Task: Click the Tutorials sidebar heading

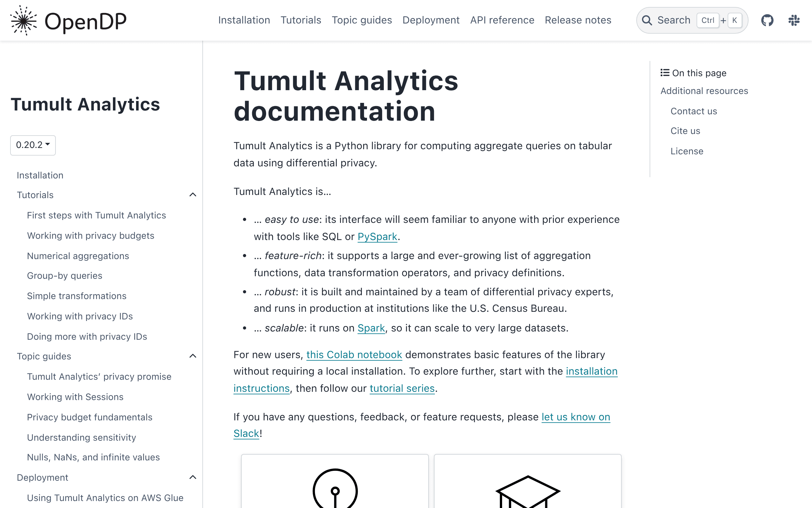Action: coord(35,195)
